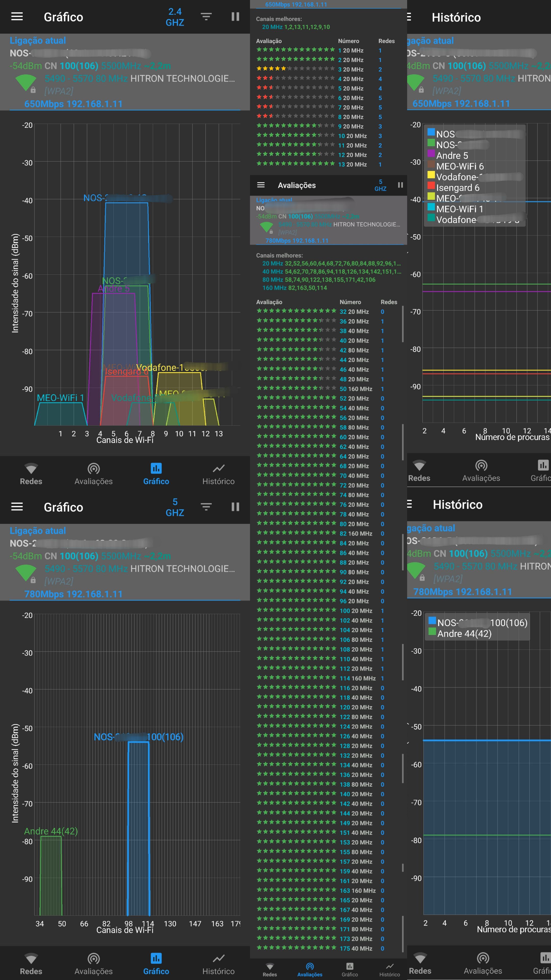Tap Redes tab on upper Histórico screen
The image size is (551, 980).
coord(419,471)
